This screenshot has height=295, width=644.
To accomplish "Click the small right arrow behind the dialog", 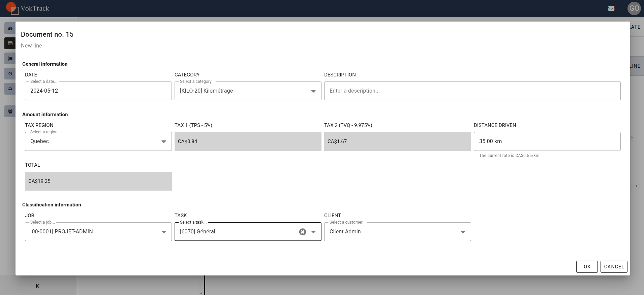I will click(x=637, y=186).
